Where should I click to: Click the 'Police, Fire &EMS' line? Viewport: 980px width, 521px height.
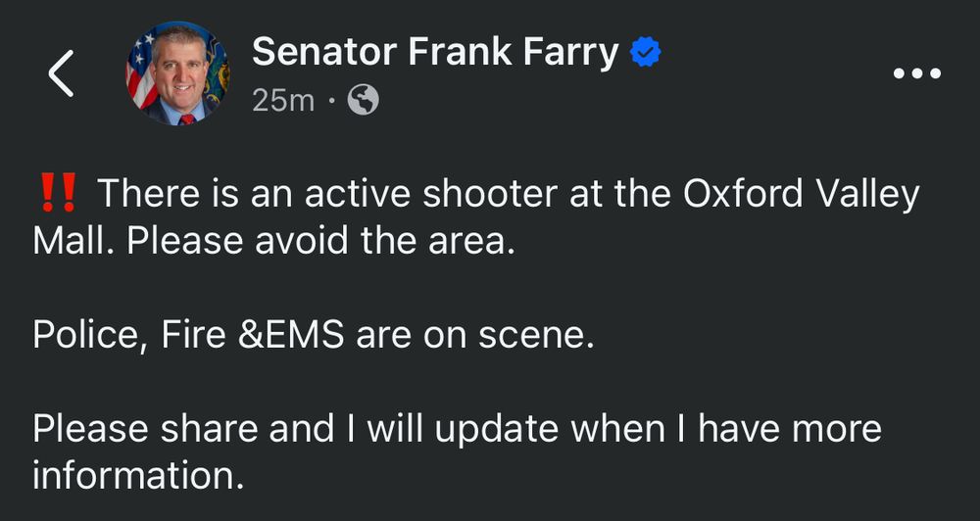[188, 336]
